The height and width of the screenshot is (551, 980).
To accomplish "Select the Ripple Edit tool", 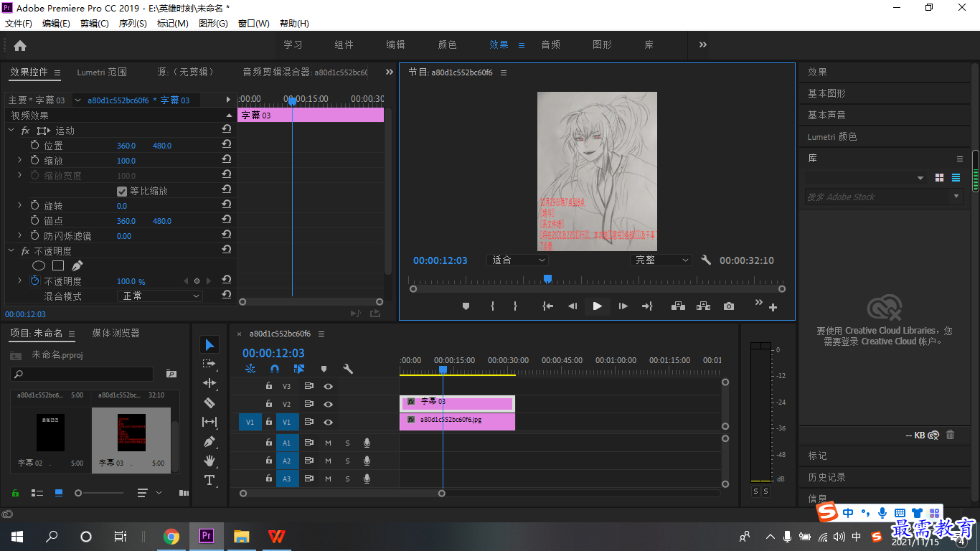I will (x=209, y=383).
